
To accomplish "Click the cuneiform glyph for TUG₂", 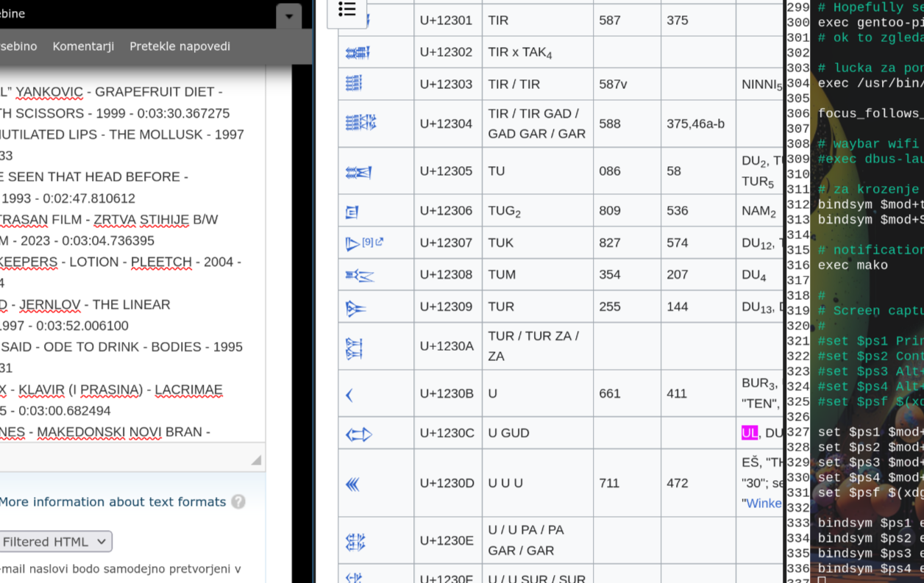I will (x=352, y=212).
